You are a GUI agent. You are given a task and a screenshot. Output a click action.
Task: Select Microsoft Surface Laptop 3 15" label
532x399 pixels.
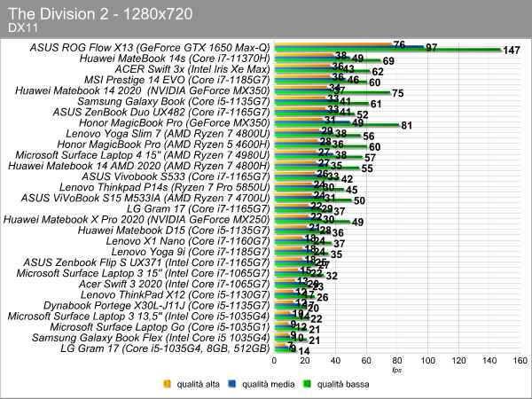click(143, 273)
